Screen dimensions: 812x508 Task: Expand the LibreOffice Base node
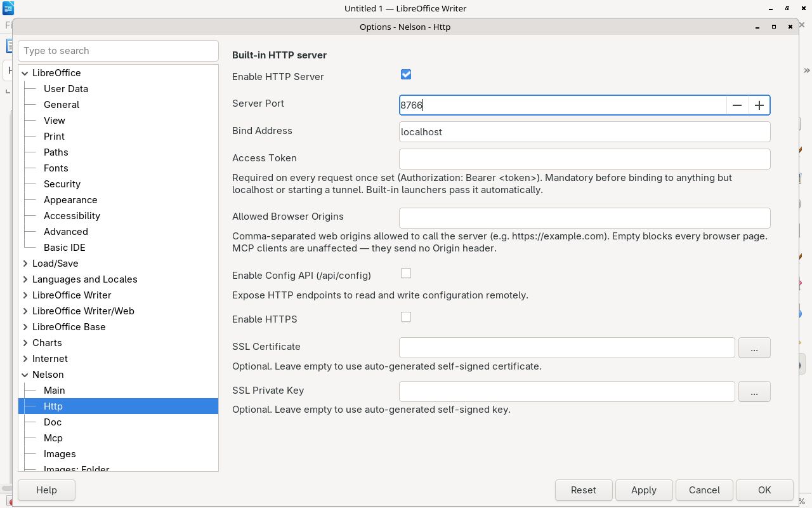coord(25,327)
